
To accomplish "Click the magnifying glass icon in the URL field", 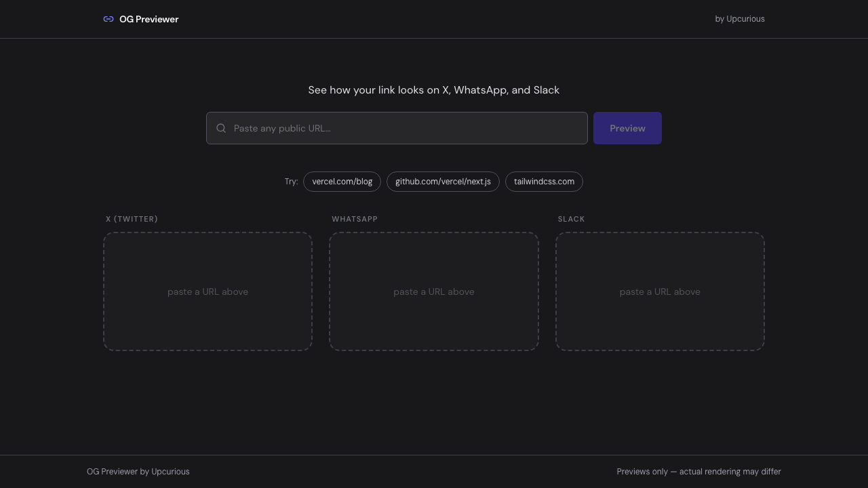I will coord(221,128).
